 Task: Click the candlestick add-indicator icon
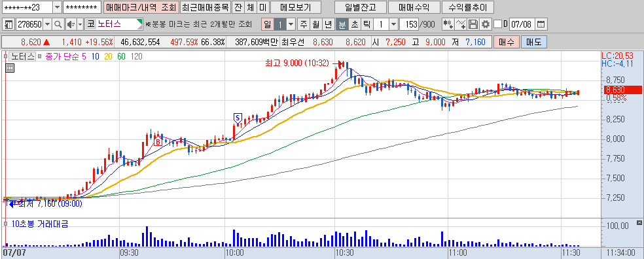448,25
